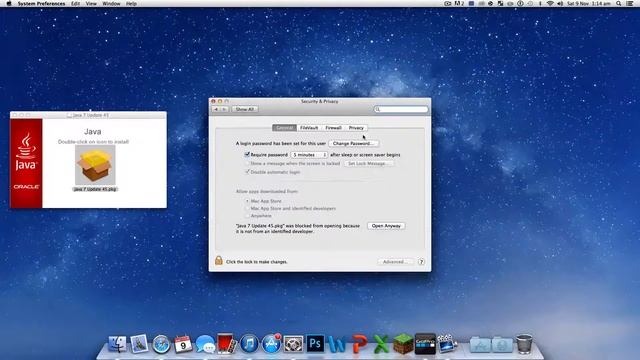Click Java 7 Update 45.pkg package icon
640x360 pixels.
click(x=95, y=165)
